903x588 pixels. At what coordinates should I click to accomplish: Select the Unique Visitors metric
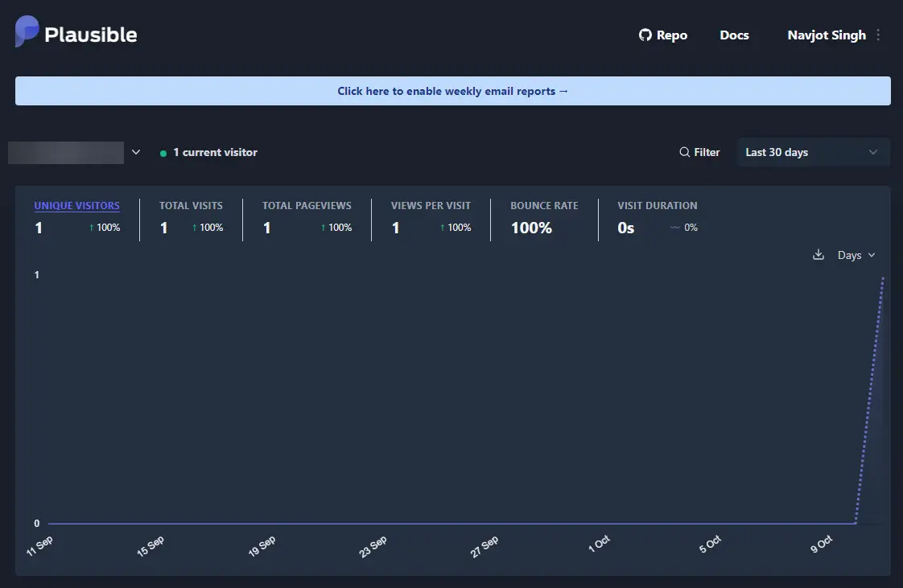point(77,217)
